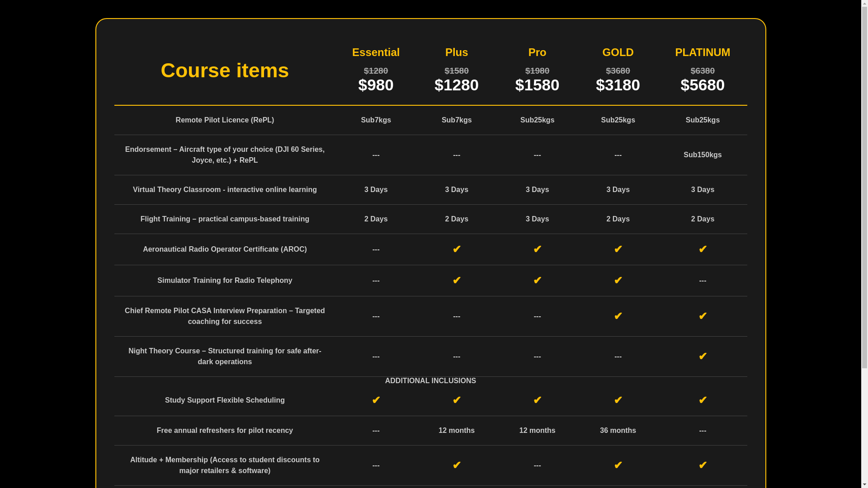
Task: Click Altitude + Membership row label
Action: point(225,465)
